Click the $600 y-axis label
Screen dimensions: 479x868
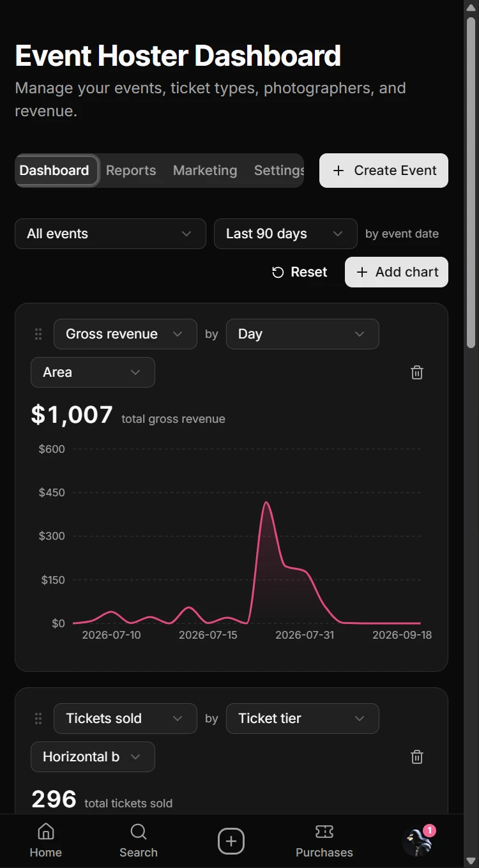tap(52, 449)
